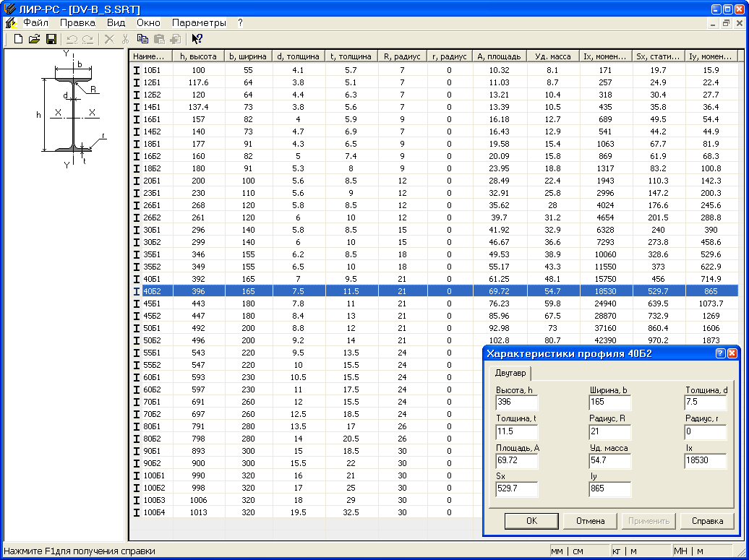
Task: Click the dialog's question mark help button
Action: pos(720,353)
